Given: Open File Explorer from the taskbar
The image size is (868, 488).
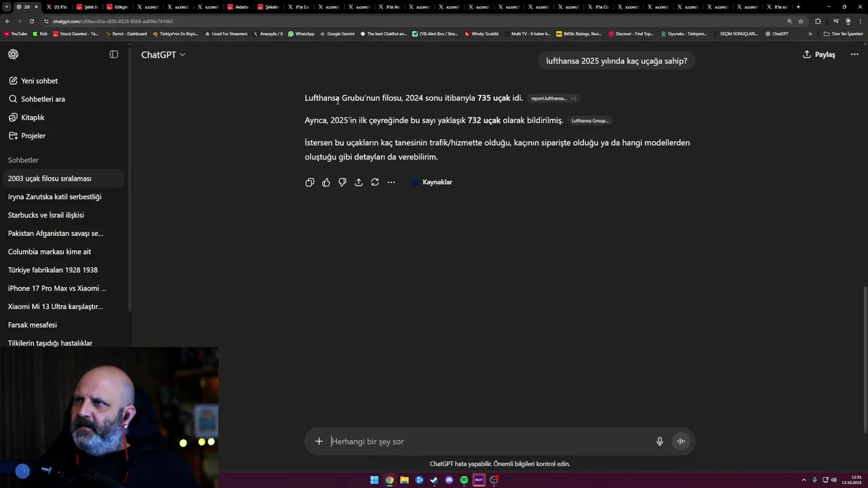Looking at the screenshot, I should point(404,480).
